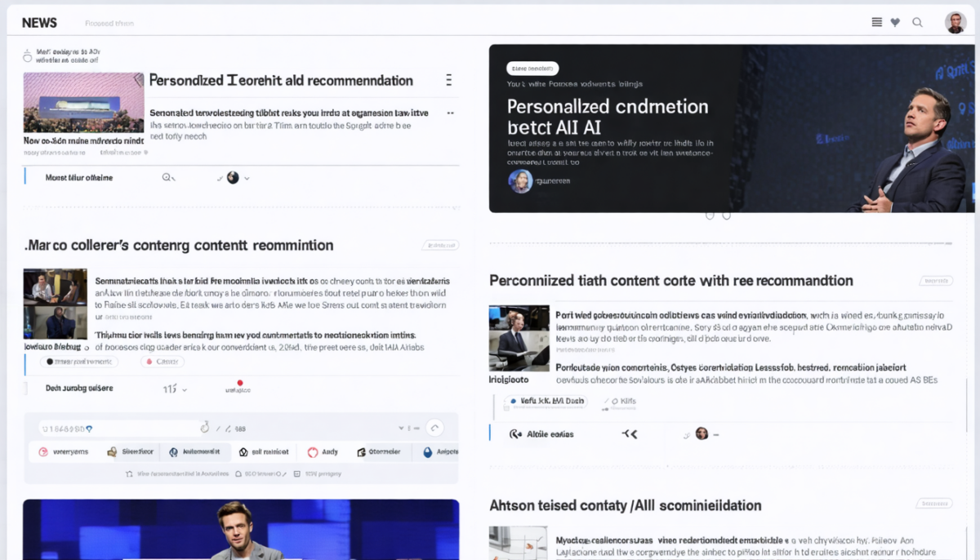
Task: Click the square box icon in filter panel footer
Action: [298, 473]
